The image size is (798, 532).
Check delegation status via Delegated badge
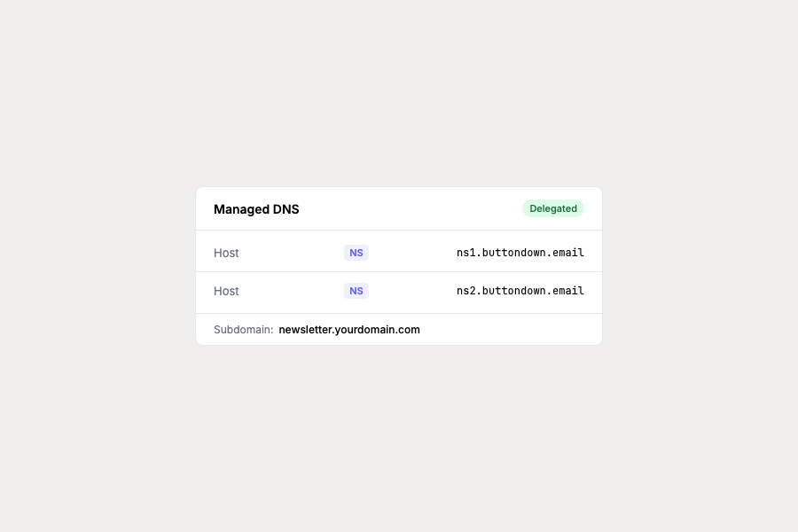click(553, 208)
